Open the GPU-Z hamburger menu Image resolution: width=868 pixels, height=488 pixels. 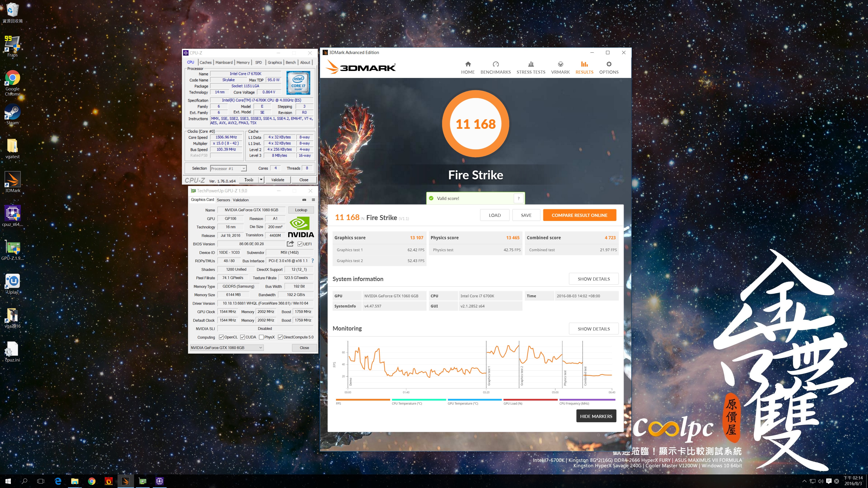click(313, 200)
